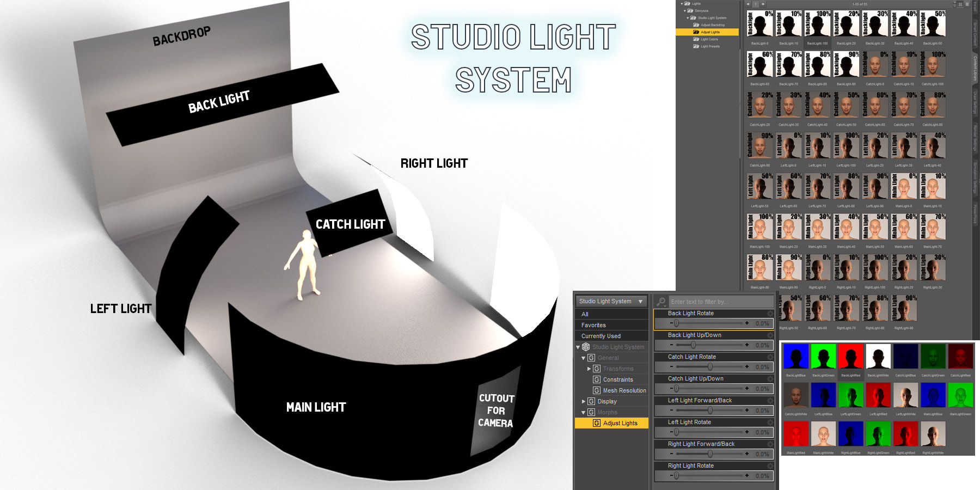Select Adjust Lights library folder
The height and width of the screenshot is (490, 980).
707,32
